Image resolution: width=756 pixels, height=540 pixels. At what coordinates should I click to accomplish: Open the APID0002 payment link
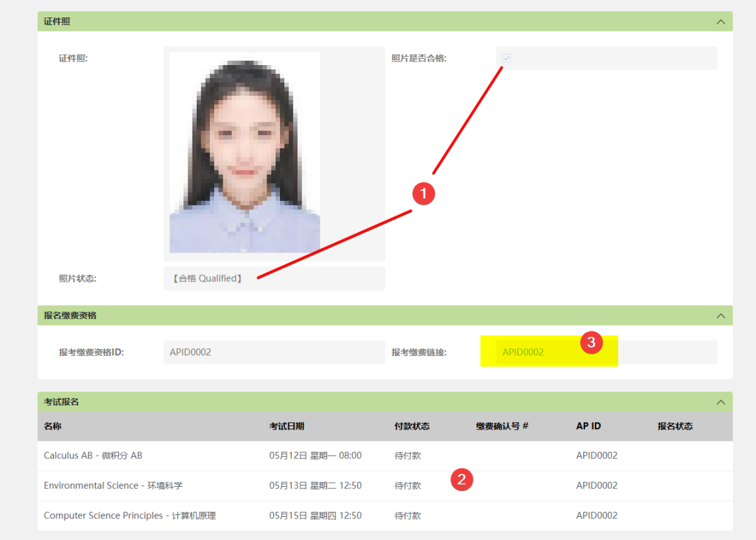point(523,352)
